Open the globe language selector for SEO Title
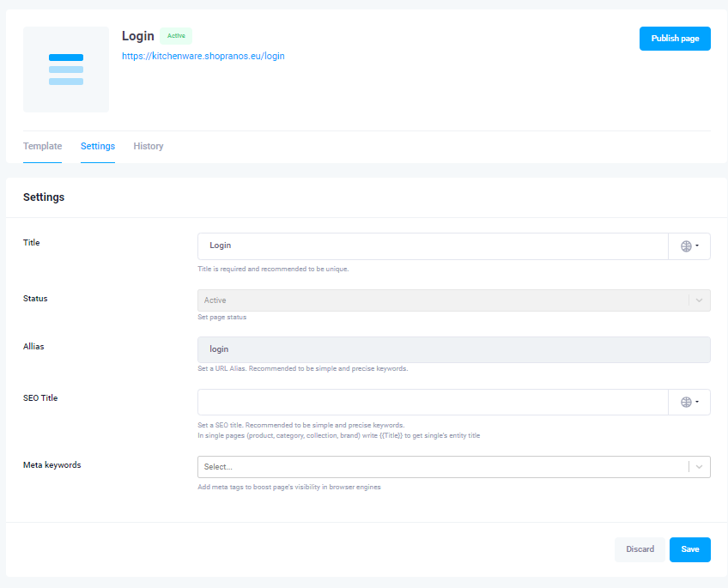The width and height of the screenshot is (728, 588). 689,403
